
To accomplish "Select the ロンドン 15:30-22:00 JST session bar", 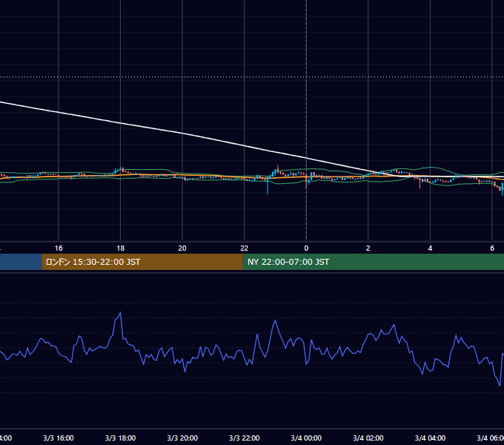I will click(142, 262).
